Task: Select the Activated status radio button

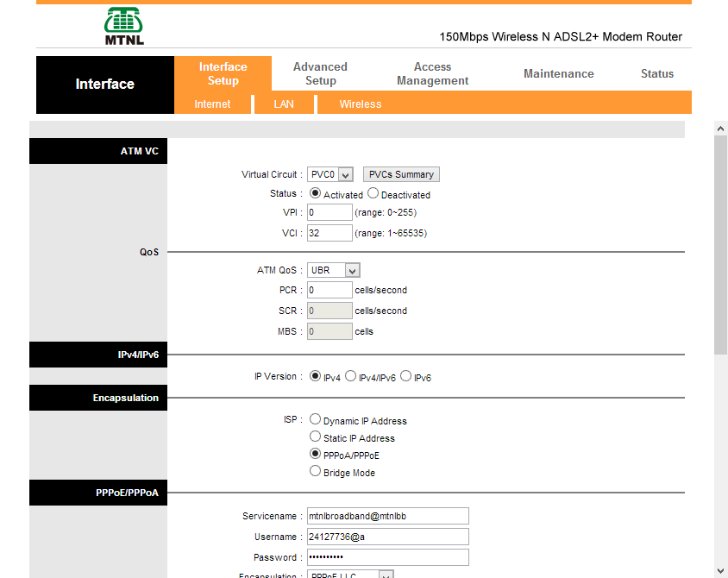Action: pyautogui.click(x=315, y=192)
